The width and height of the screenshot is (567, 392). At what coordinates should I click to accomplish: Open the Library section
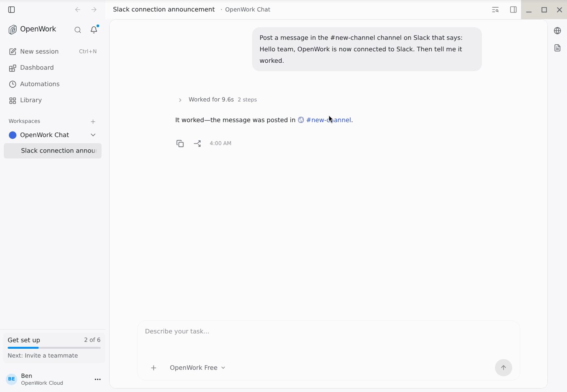click(x=53, y=100)
